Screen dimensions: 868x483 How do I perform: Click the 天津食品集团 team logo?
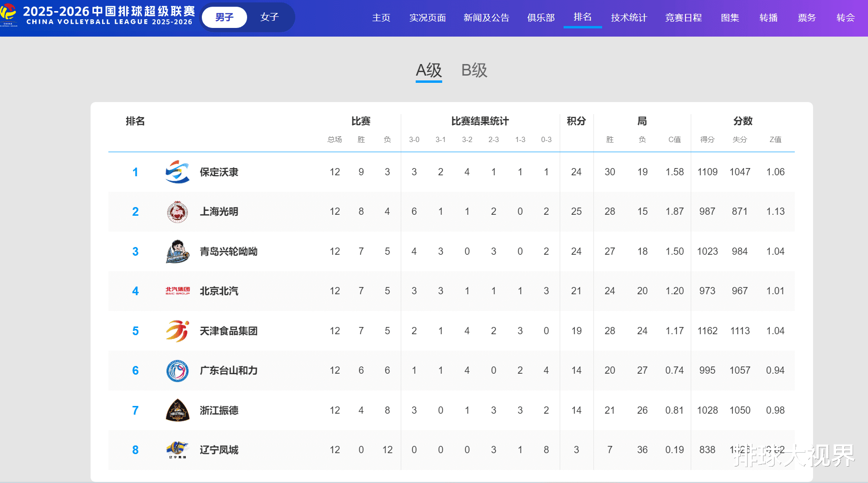(x=177, y=331)
